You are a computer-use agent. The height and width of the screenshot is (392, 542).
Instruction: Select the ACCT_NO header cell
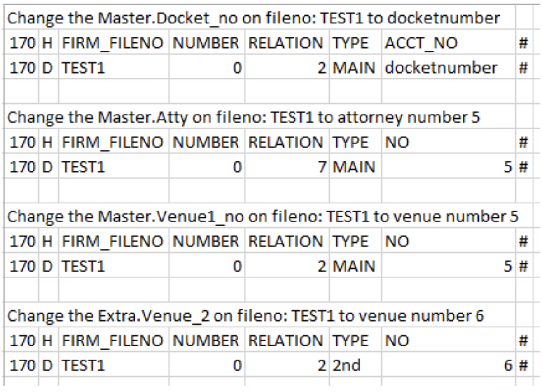tap(421, 43)
